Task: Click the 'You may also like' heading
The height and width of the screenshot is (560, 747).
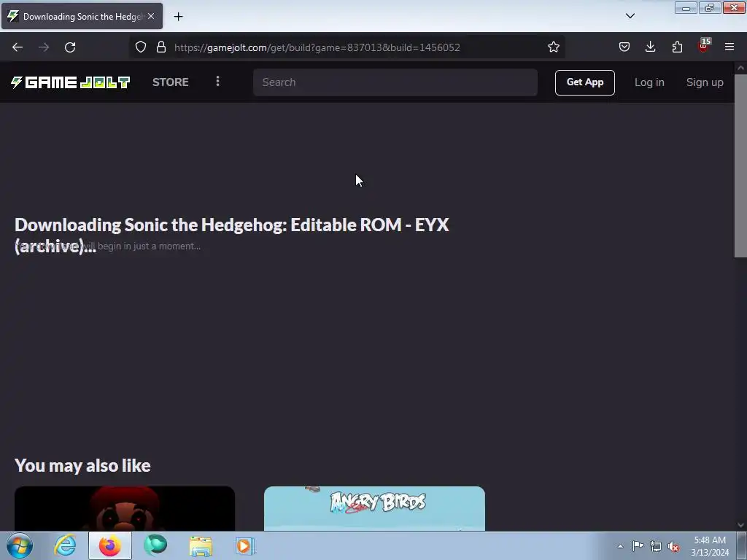Action: (x=82, y=466)
